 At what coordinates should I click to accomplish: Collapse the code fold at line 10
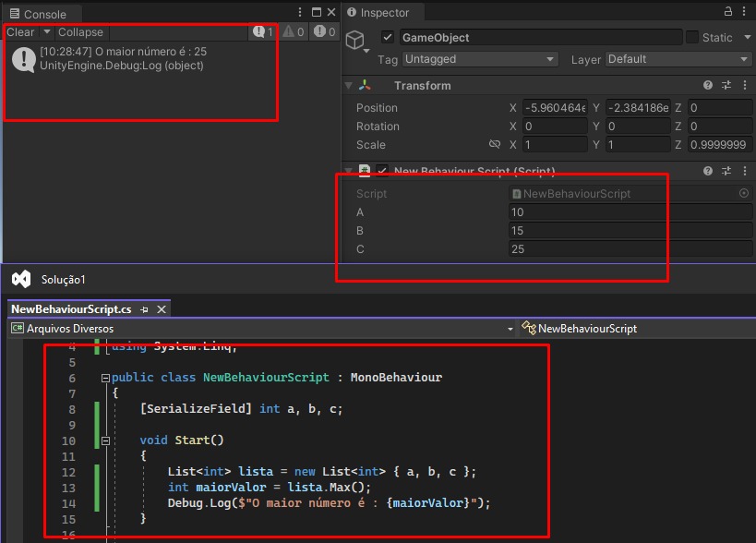[106, 440]
